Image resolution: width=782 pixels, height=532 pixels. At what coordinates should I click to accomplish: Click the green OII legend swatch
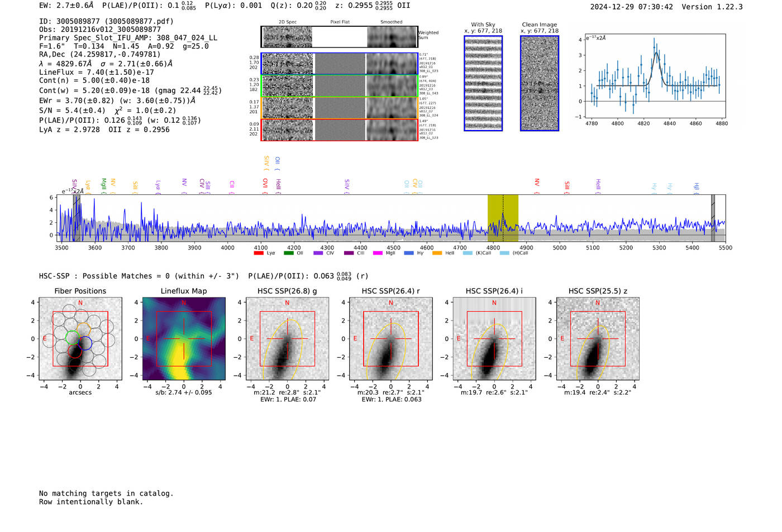click(288, 253)
